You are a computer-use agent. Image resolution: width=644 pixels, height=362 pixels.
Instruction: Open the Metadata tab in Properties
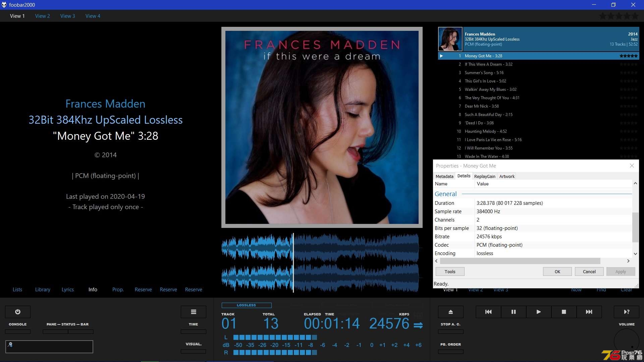444,176
